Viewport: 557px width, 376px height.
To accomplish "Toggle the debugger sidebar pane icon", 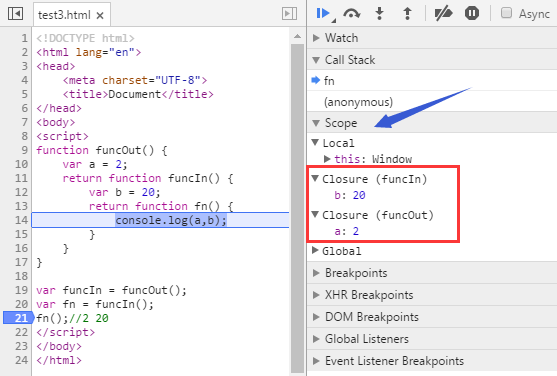I will 289,14.
